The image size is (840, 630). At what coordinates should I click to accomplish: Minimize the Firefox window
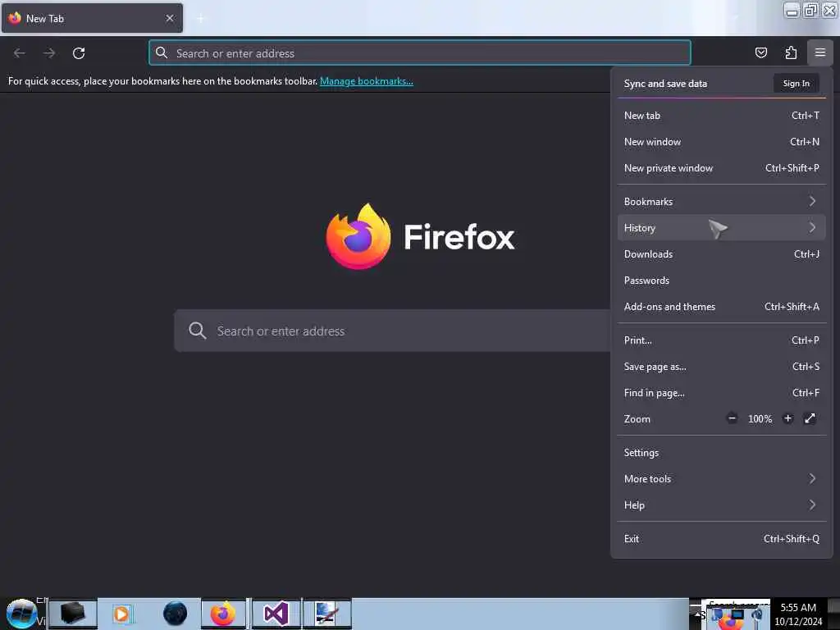[792, 10]
